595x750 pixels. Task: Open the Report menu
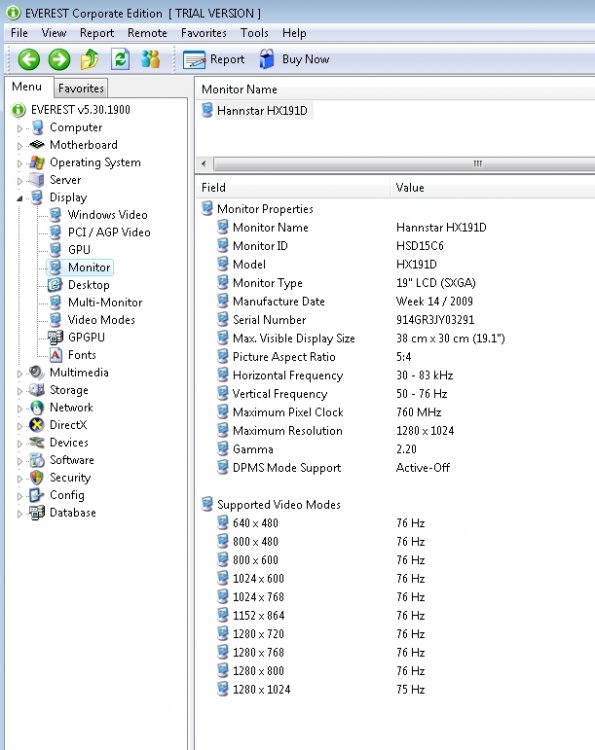[x=97, y=33]
